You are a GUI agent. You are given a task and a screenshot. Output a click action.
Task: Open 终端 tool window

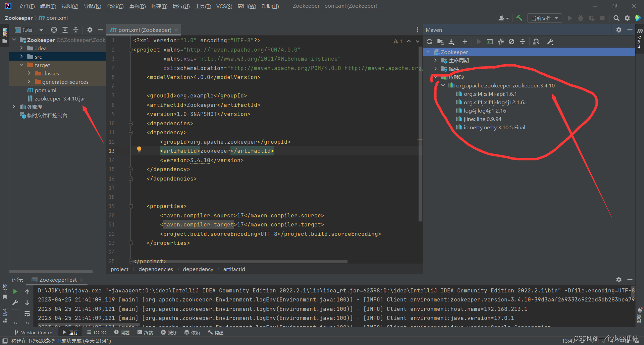click(145, 332)
